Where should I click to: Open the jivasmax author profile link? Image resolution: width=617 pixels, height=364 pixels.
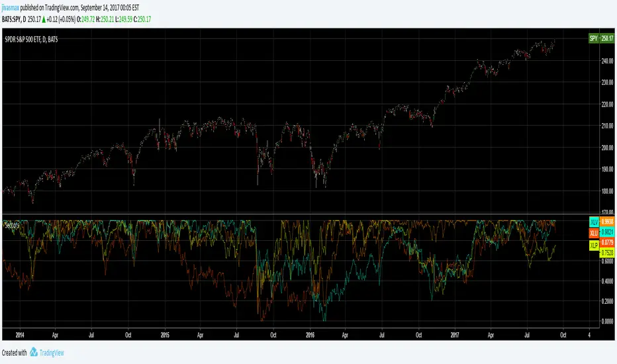coord(10,7)
